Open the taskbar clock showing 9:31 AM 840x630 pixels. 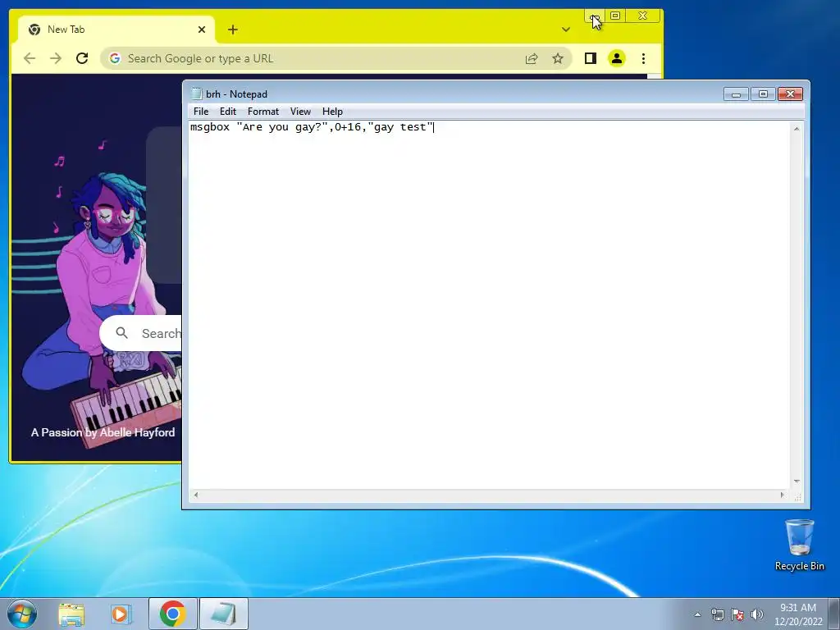(797, 614)
